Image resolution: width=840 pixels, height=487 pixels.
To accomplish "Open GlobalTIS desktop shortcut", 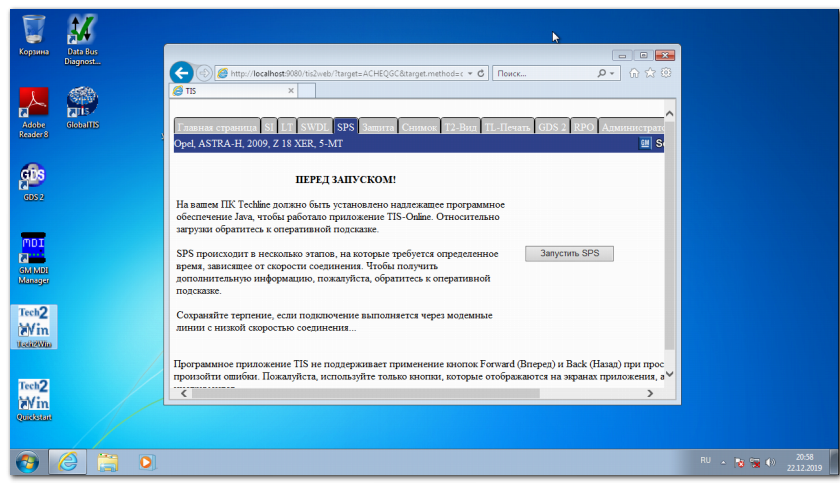I will pos(82,107).
